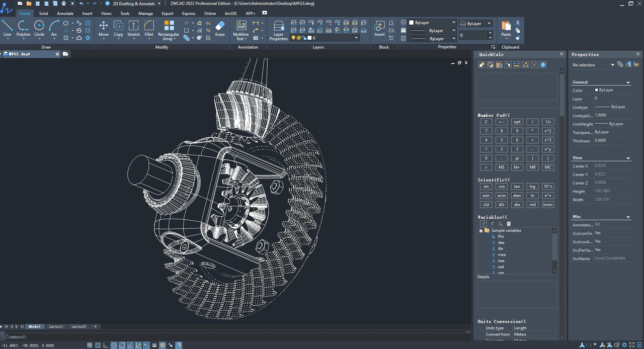This screenshot has width=644, height=349.
Task: Click the cos button in Scientific section
Action: tap(501, 187)
